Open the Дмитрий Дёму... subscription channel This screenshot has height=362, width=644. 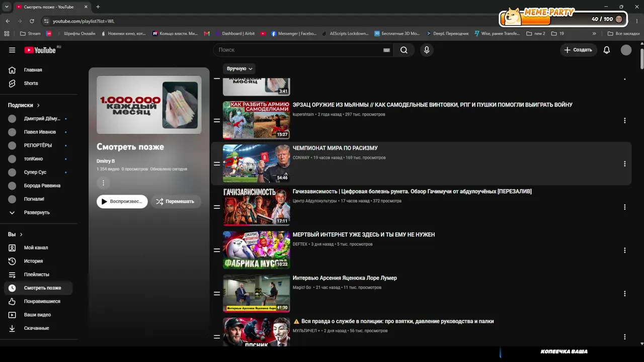point(39,119)
